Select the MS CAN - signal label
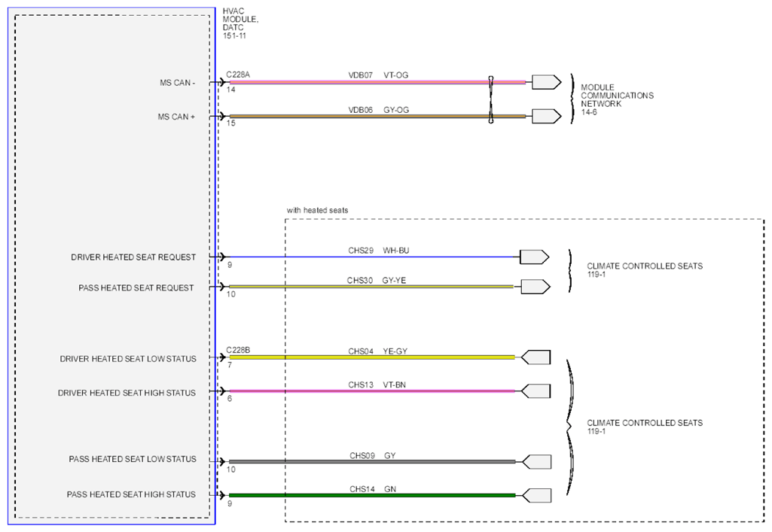The height and width of the screenshot is (532, 772). point(177,83)
